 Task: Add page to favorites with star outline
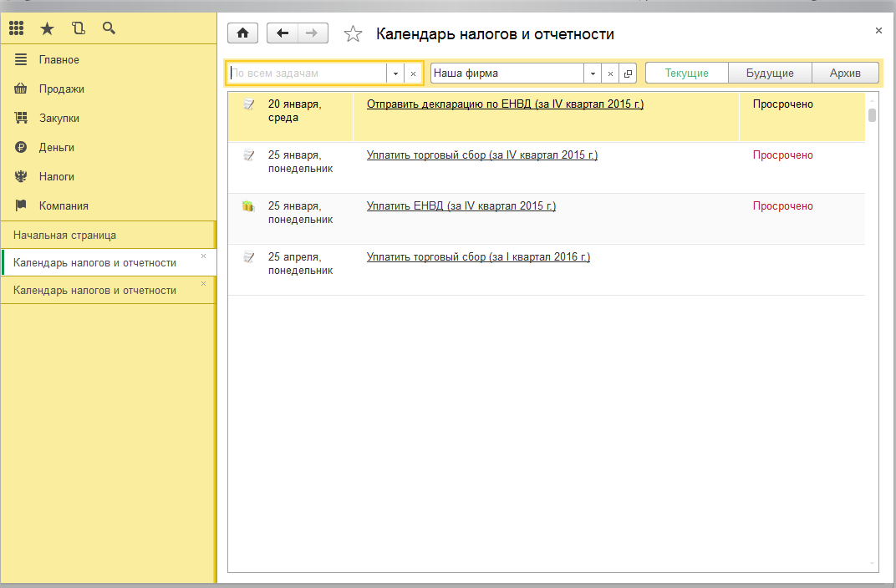(354, 34)
